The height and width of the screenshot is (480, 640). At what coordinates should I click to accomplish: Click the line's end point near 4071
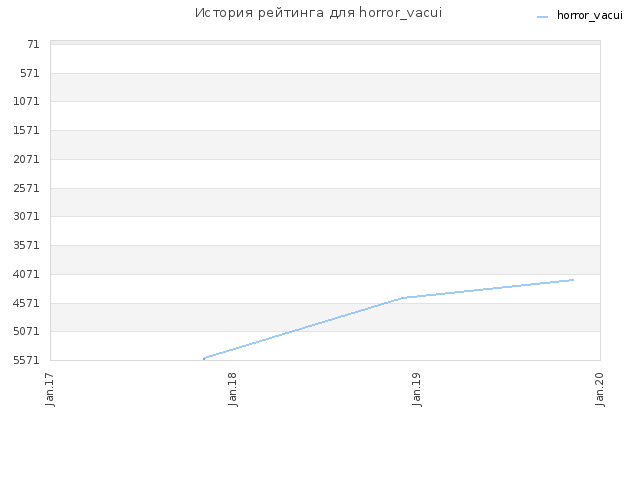point(573,280)
